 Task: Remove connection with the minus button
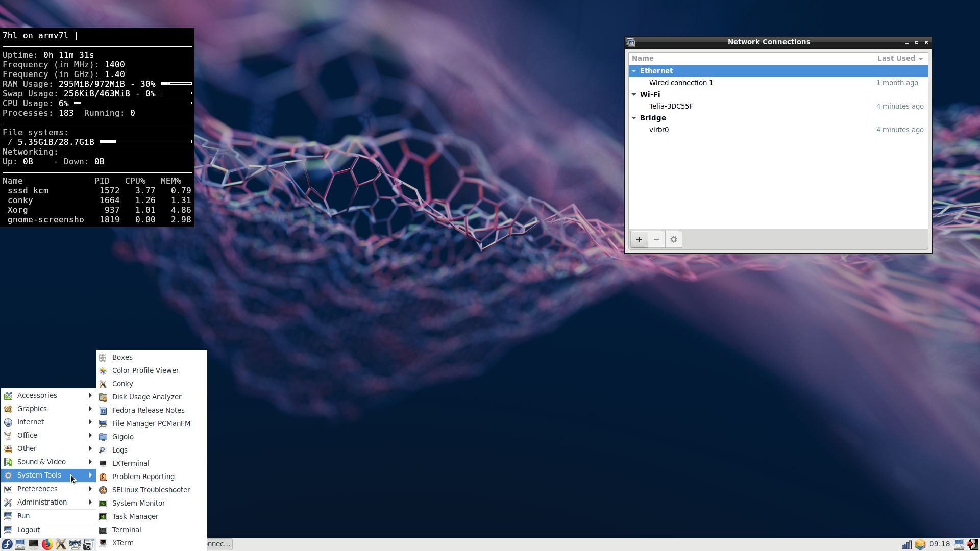656,239
